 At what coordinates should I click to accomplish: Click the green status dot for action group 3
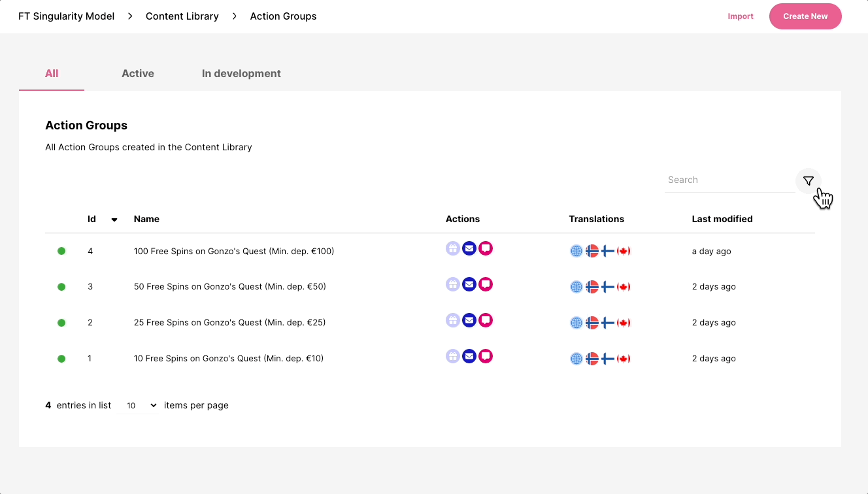[61, 287]
